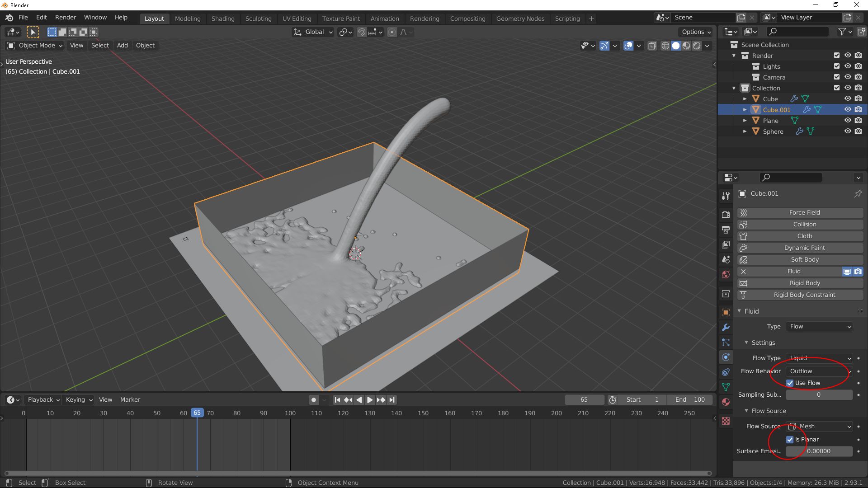Open the Flow Behavior Outflow dropdown
868x488 pixels.
click(818, 371)
